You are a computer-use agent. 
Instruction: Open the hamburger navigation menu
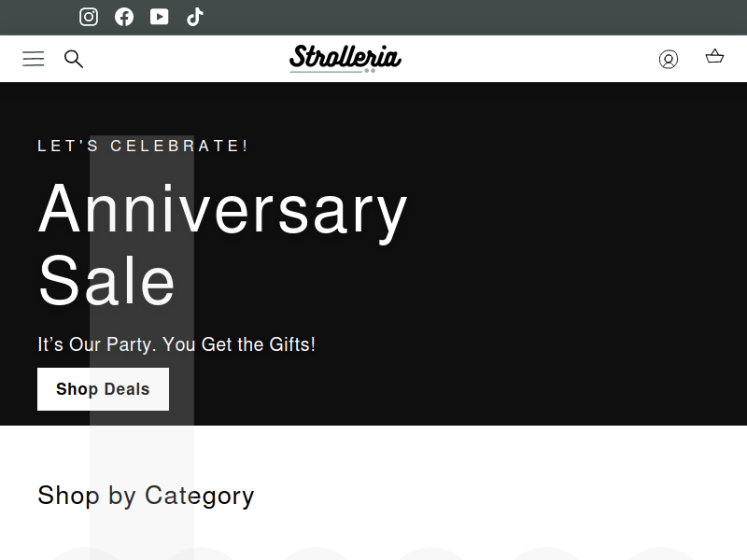point(34,59)
